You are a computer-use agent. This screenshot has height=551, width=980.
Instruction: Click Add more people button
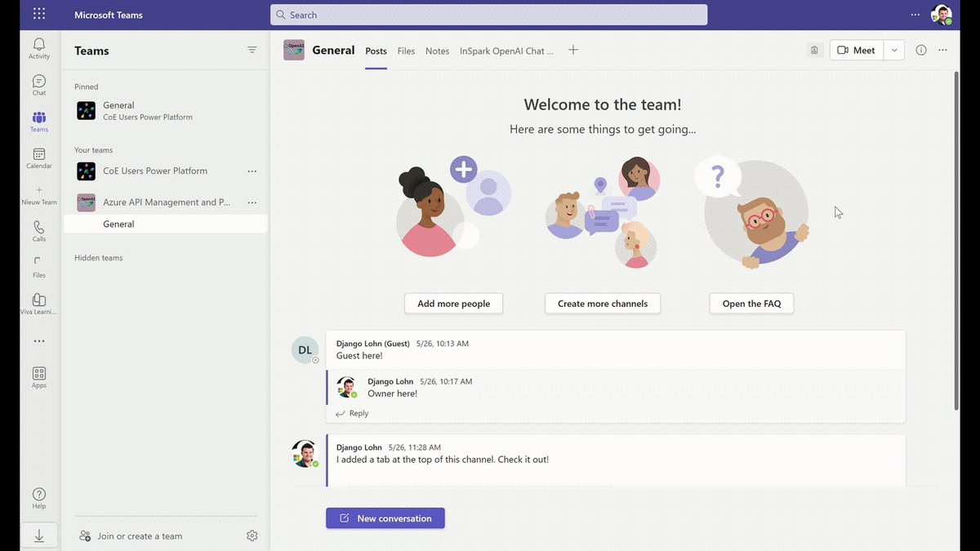coord(453,304)
